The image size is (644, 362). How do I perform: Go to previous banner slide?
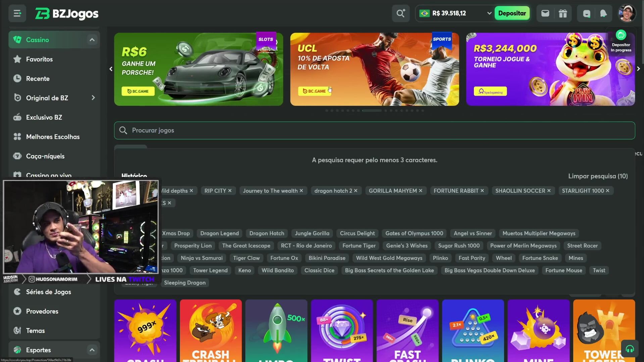pos(111,69)
